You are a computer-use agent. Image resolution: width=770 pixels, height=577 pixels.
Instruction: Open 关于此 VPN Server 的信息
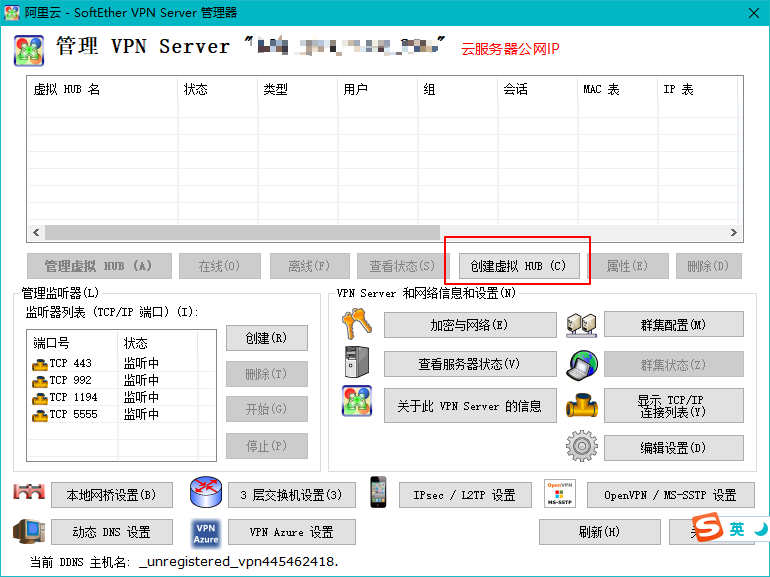click(x=470, y=406)
